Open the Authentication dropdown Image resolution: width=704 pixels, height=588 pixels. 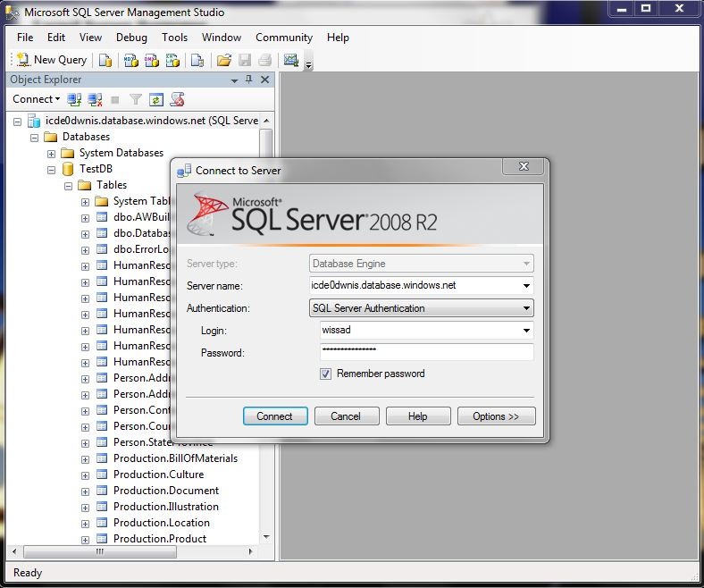pyautogui.click(x=526, y=308)
